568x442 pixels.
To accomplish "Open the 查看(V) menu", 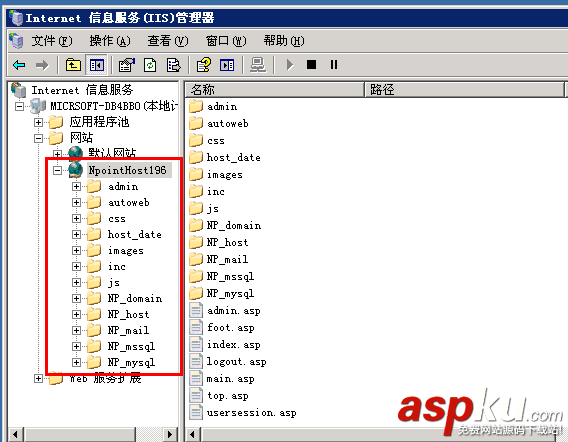I will tap(168, 41).
